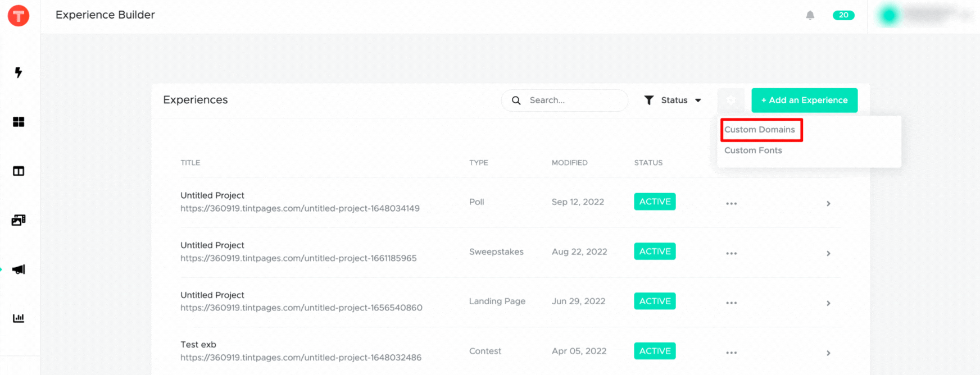The width and height of the screenshot is (980, 375).
Task: Open the notifications bell icon
Action: pos(810,15)
